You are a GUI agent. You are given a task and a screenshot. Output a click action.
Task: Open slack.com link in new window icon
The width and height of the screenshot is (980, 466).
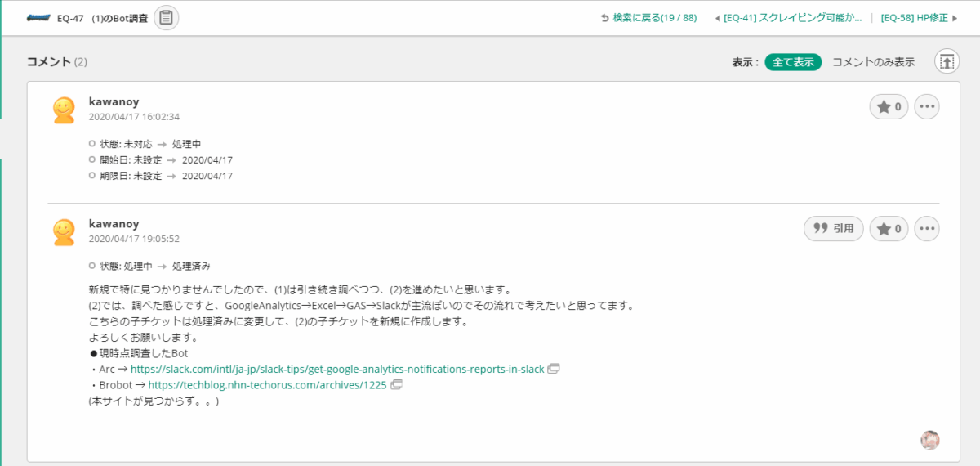(554, 369)
